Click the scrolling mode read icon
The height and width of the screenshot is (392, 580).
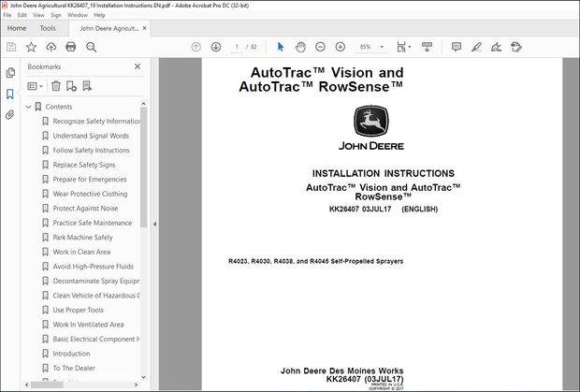[x=427, y=47]
